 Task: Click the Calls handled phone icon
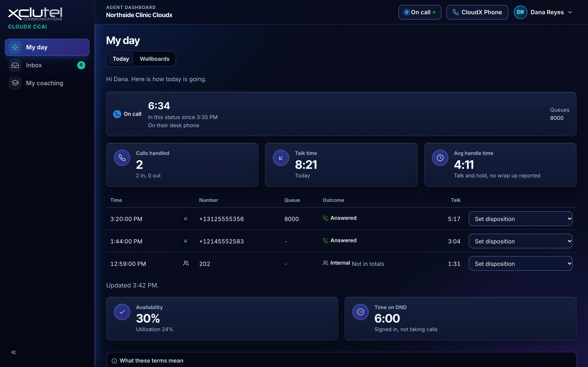(x=122, y=158)
